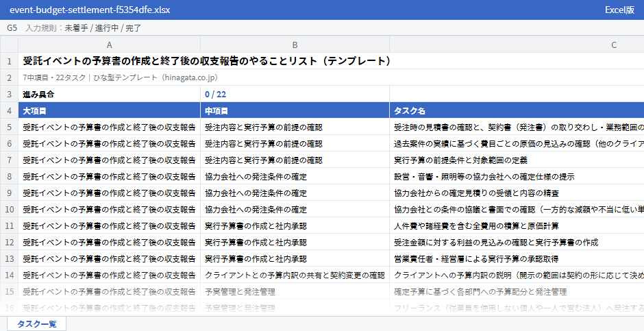The width and height of the screenshot is (644, 331).
Task: Click the 中項目 header cell
Action: coord(295,110)
